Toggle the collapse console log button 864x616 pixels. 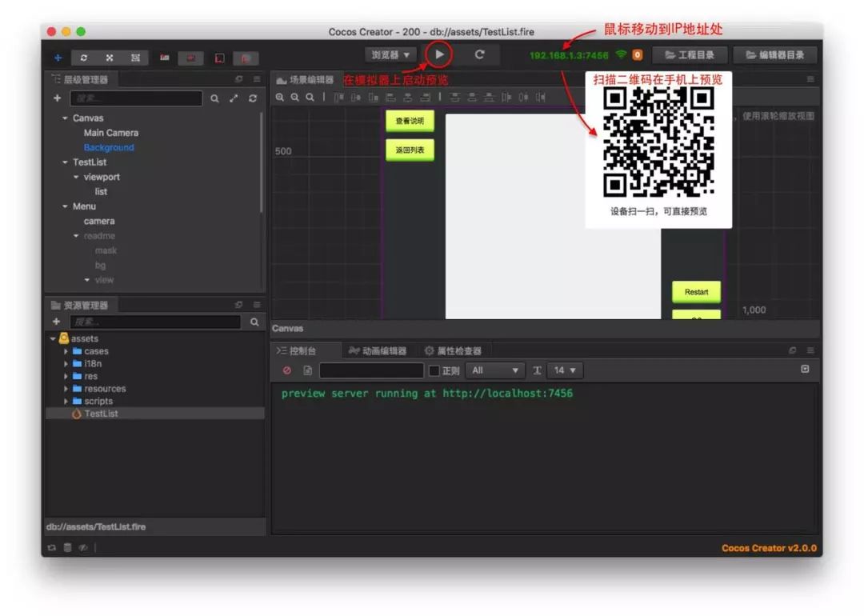click(805, 369)
